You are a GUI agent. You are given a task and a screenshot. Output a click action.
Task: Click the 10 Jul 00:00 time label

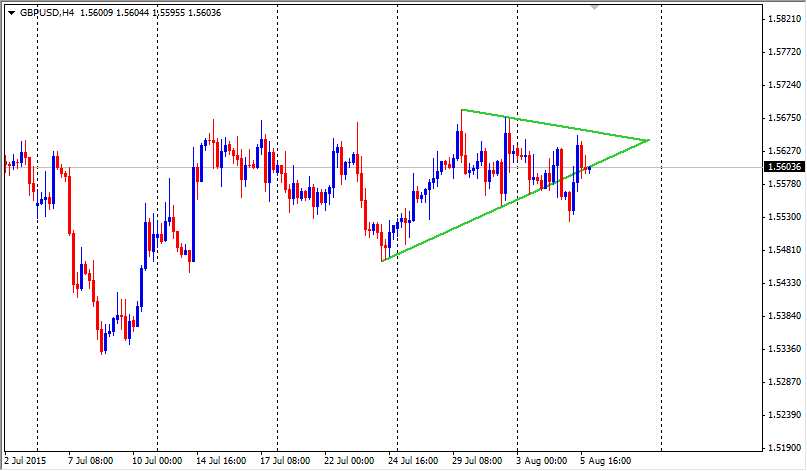pos(157,461)
